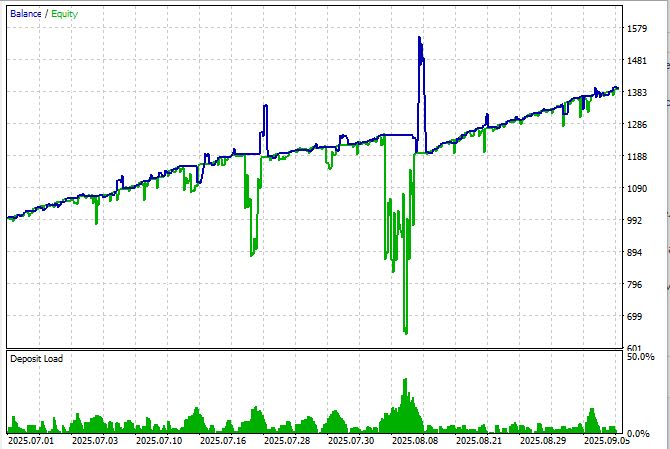Image resolution: width=670 pixels, height=449 pixels.
Task: Select the 699 y-axis value
Action: [634, 317]
